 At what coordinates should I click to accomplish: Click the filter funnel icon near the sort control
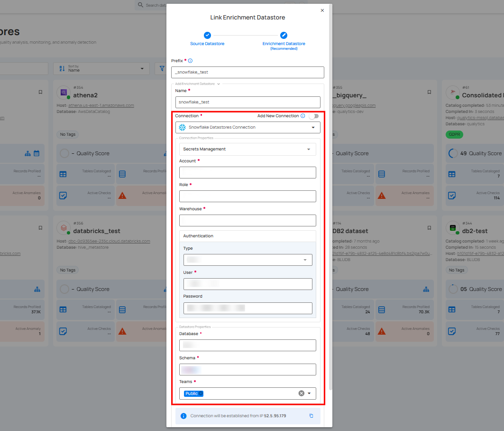click(163, 68)
